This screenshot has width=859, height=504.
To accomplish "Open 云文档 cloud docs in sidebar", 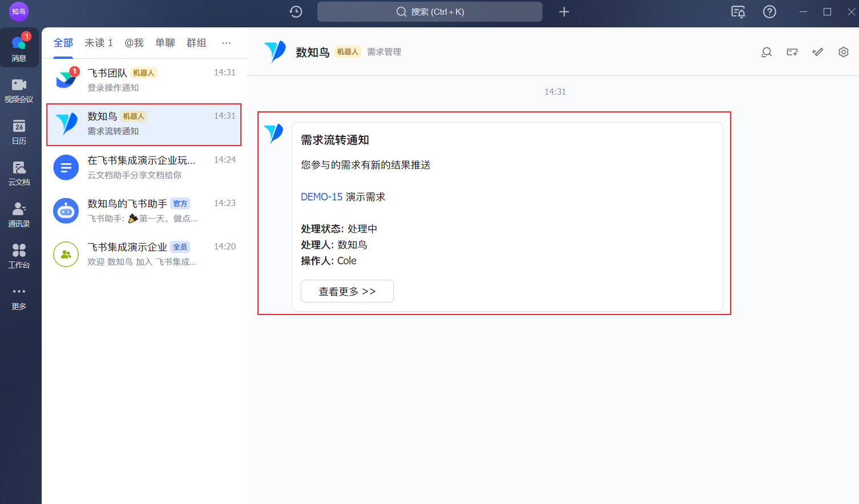I will point(19,174).
